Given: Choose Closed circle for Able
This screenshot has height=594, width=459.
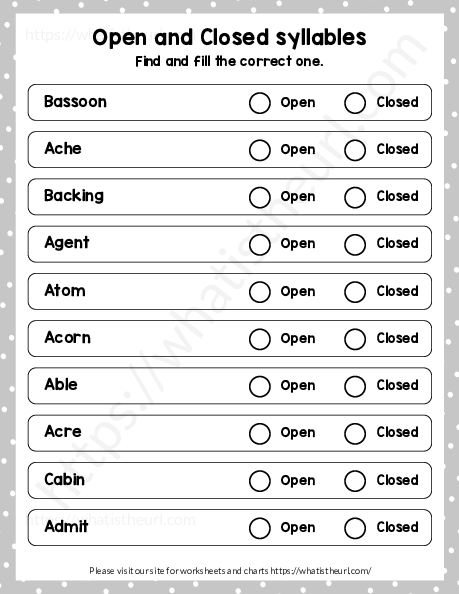Looking at the screenshot, I should [355, 386].
